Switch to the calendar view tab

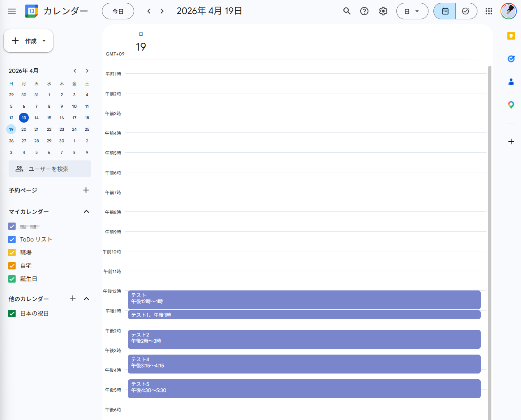click(x=445, y=11)
